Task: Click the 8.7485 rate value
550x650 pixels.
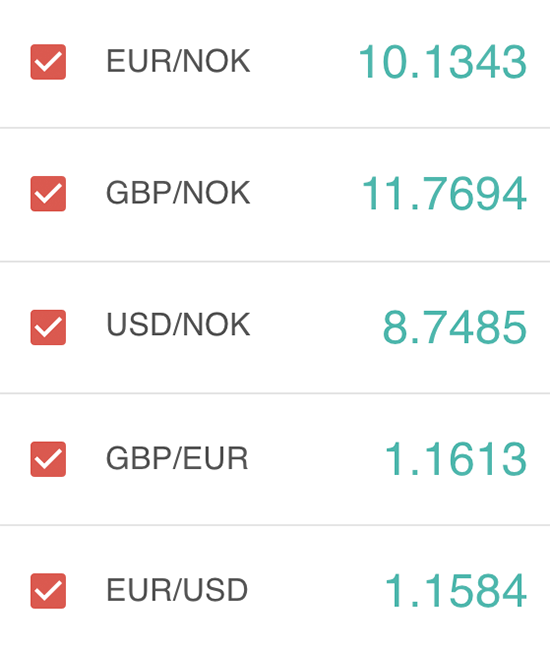Action: tap(455, 327)
